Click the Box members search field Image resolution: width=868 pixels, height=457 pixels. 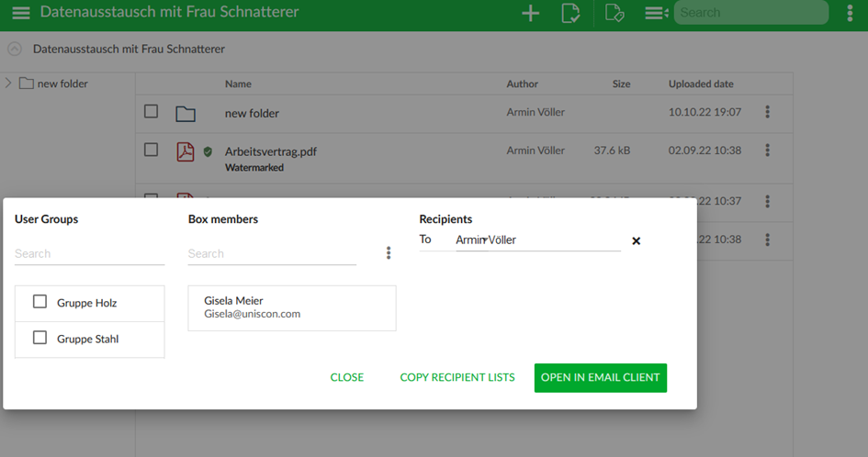tap(272, 253)
